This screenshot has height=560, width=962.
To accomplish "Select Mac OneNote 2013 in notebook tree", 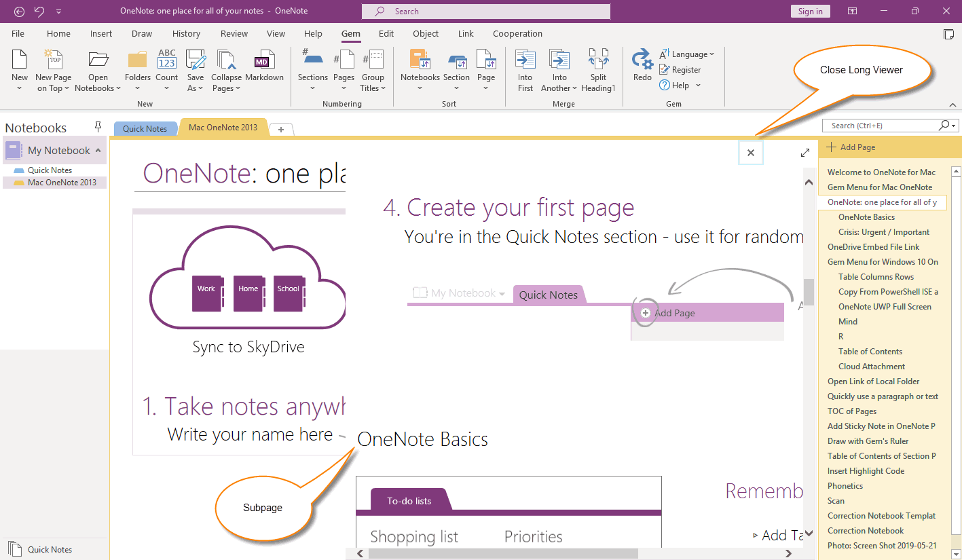I will coord(62,183).
